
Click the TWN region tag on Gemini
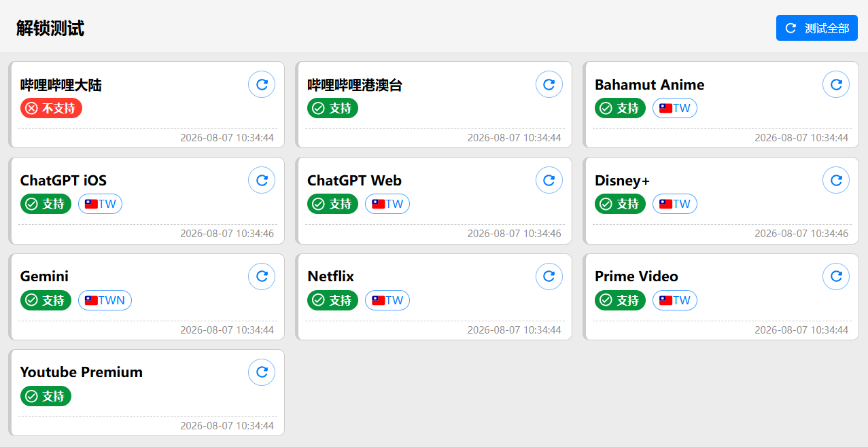coord(105,300)
